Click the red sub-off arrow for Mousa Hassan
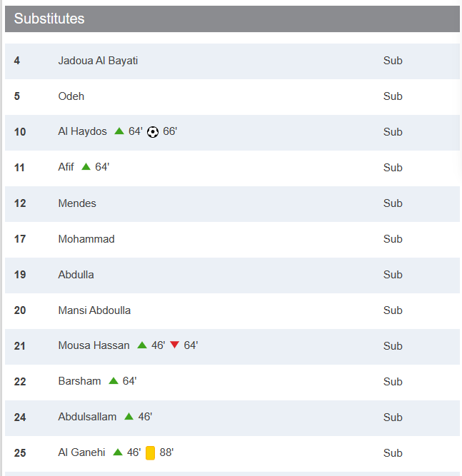This screenshot has height=476, width=462. click(x=174, y=345)
